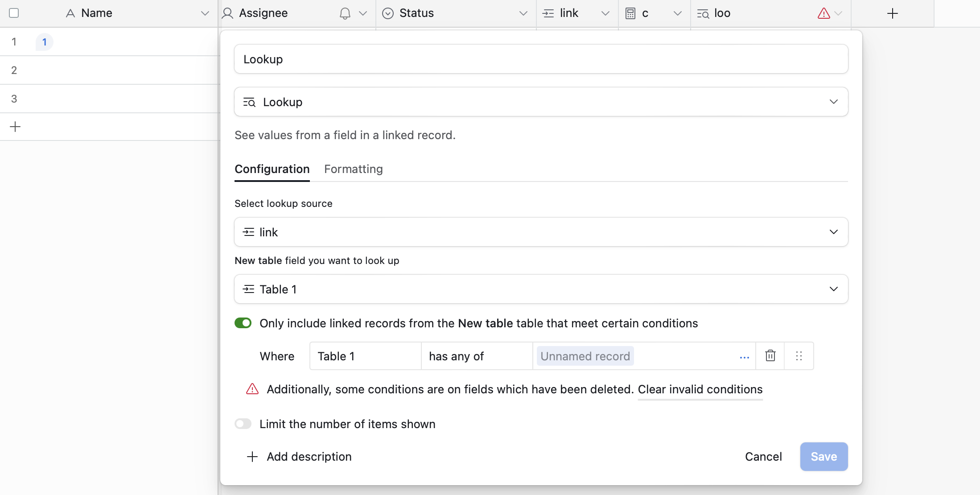Screen dimensions: 980x495
Task: Click the link field source icon
Action: point(249,232)
